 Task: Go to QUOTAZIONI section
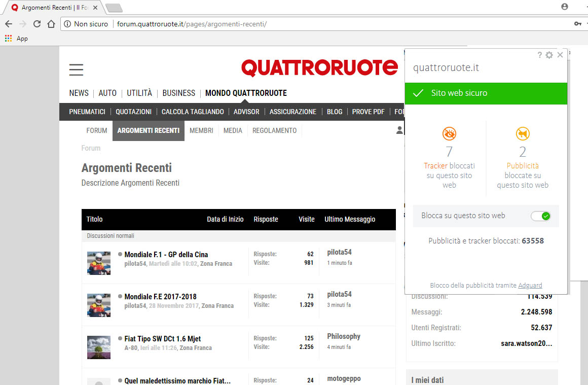(x=133, y=112)
